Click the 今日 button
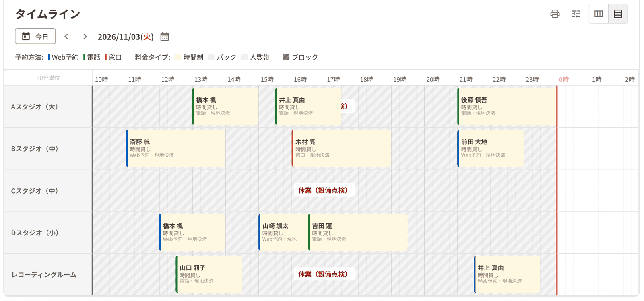 [35, 36]
